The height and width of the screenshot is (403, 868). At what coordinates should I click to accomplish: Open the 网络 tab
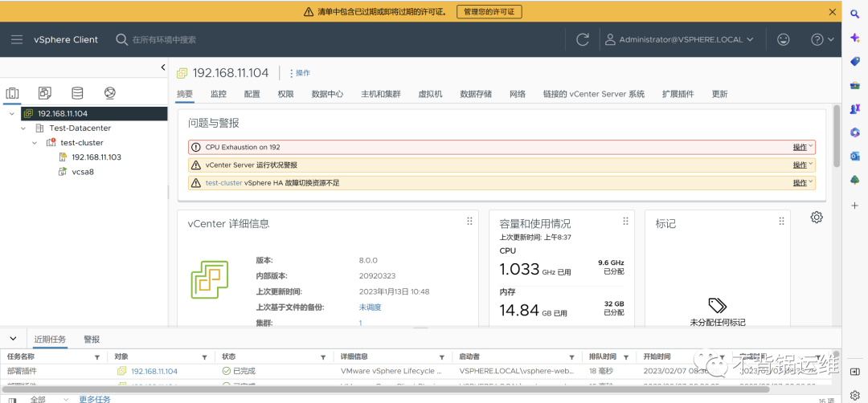click(x=518, y=94)
